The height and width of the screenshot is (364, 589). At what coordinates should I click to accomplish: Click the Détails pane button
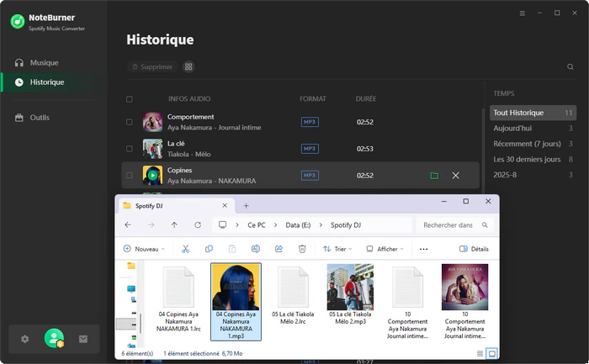tap(474, 249)
